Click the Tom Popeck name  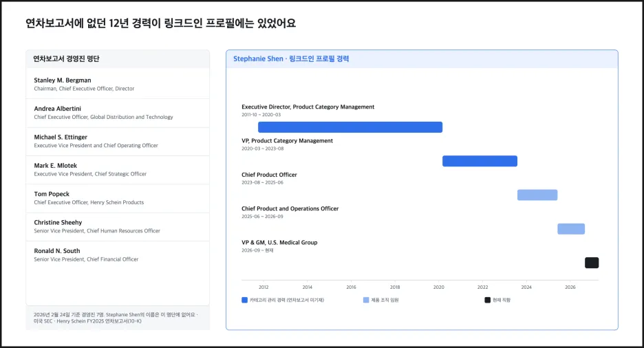(52, 194)
